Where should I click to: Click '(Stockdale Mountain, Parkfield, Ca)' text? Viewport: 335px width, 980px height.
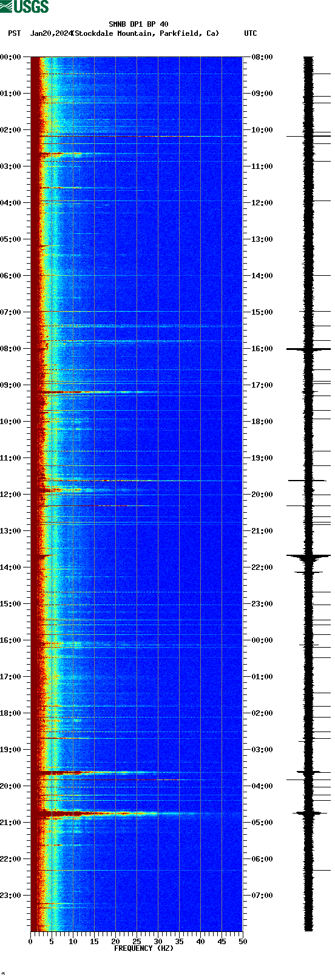pyautogui.click(x=145, y=33)
